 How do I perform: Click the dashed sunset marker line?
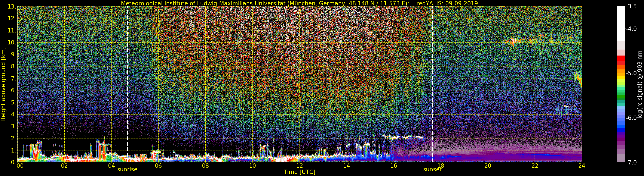pos(432,84)
